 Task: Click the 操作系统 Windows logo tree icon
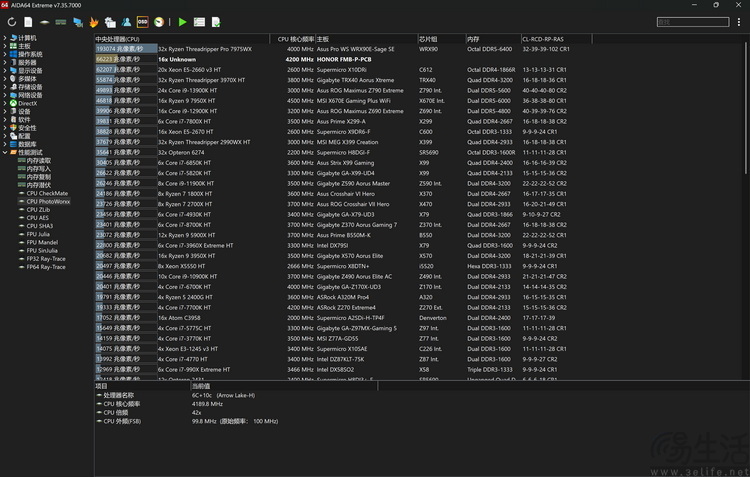tap(13, 54)
